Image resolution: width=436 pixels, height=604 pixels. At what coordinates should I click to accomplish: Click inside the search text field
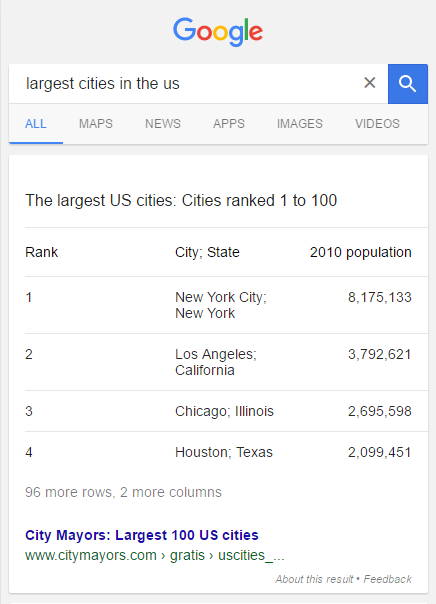pos(185,84)
